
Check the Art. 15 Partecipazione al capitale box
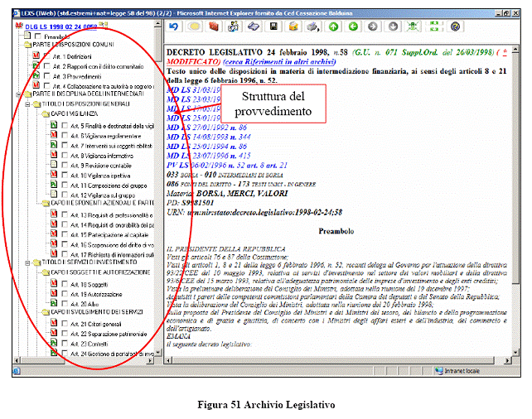coord(65,234)
